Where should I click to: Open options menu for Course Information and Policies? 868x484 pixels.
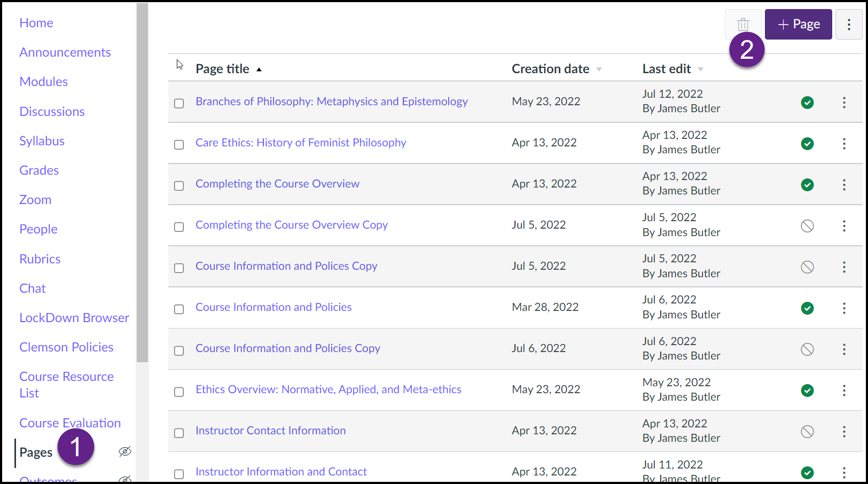(x=844, y=308)
